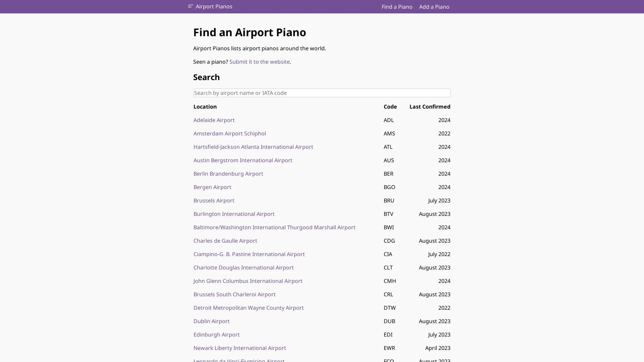This screenshot has height=362, width=644.
Task: Open Dublin Airport page
Action: coord(211,321)
